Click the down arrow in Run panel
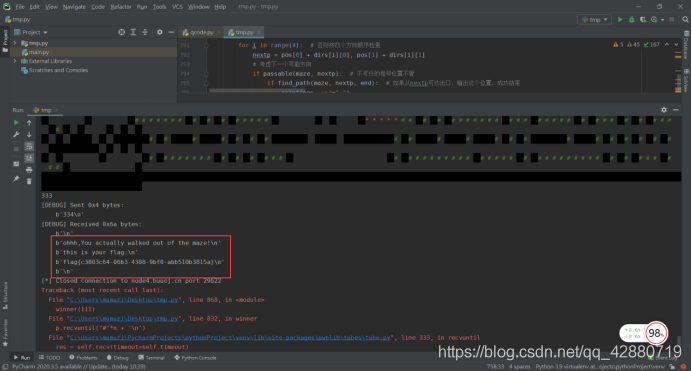Screen dimensions: 692x371 coord(29,135)
